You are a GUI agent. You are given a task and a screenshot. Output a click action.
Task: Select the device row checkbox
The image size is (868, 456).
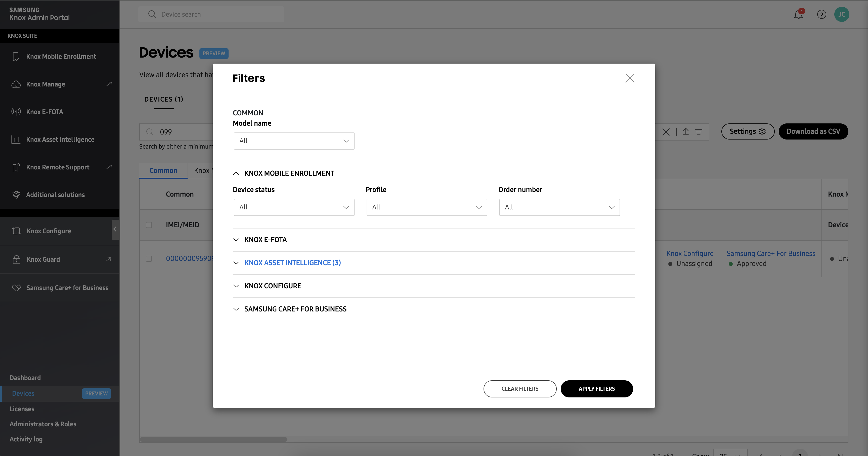tap(149, 259)
